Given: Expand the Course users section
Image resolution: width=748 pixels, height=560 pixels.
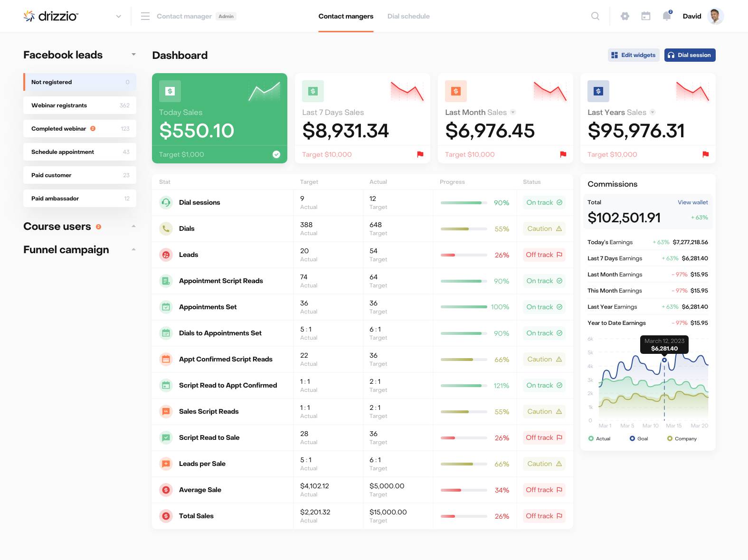Looking at the screenshot, I should click(133, 226).
